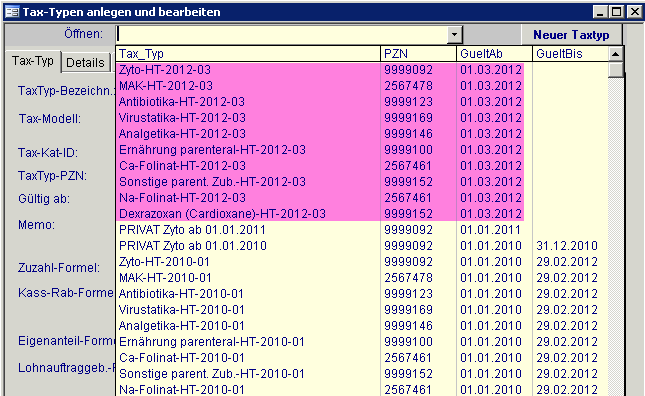The width and height of the screenshot is (645, 396).
Task: Click the TaxTyp-PZN label
Action: 52,176
